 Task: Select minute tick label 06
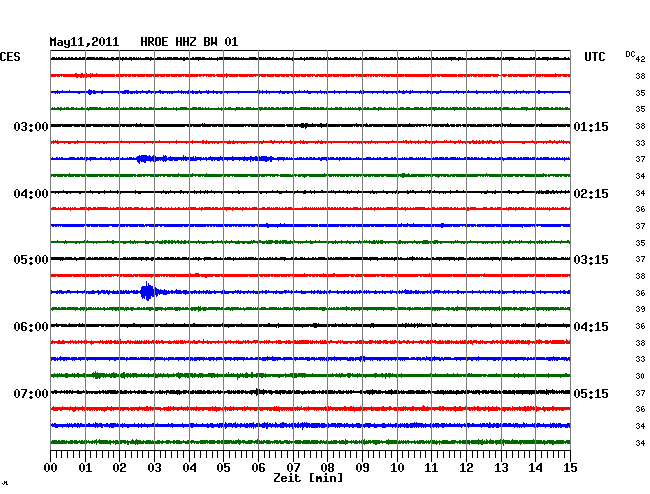tap(258, 467)
